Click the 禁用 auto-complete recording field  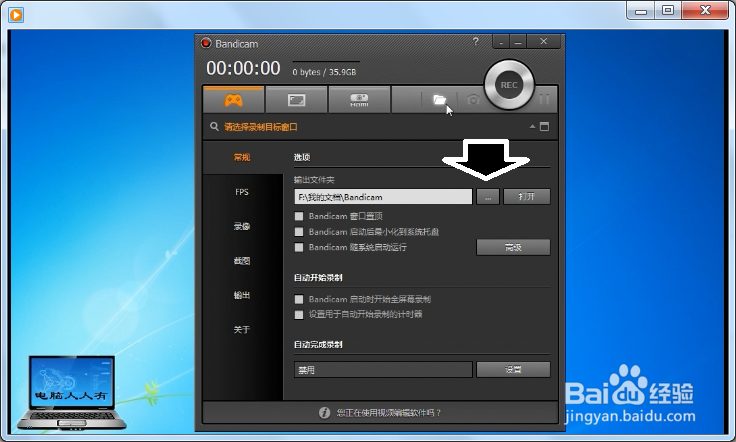tap(383, 370)
